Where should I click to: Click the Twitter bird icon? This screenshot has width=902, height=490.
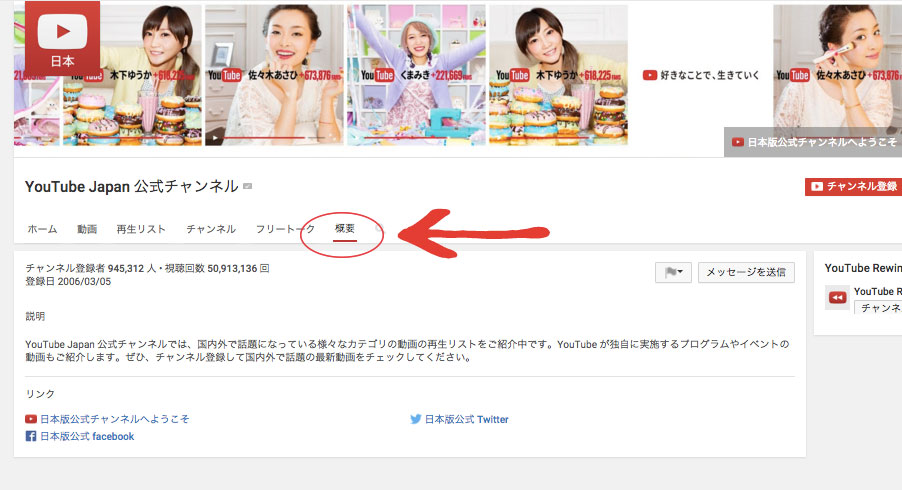coord(415,419)
